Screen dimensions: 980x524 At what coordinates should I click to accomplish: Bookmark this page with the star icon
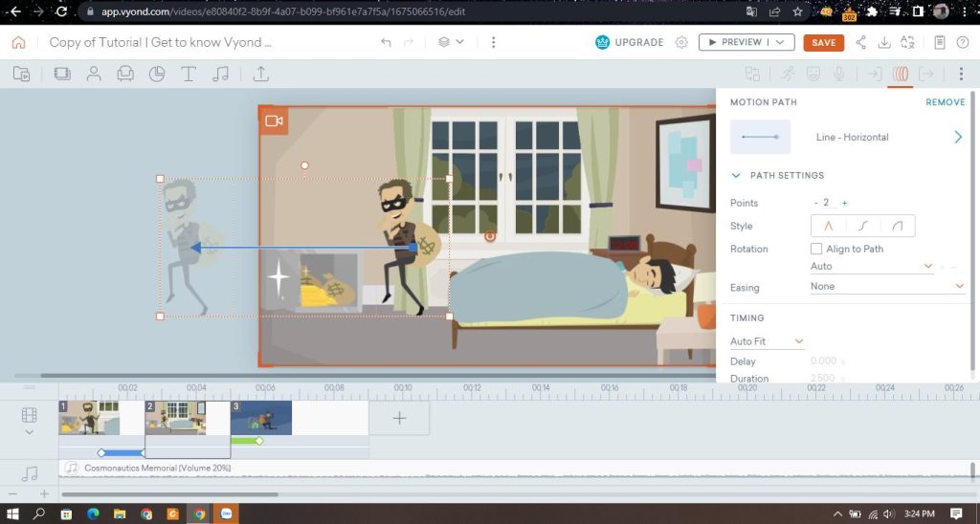(x=797, y=11)
